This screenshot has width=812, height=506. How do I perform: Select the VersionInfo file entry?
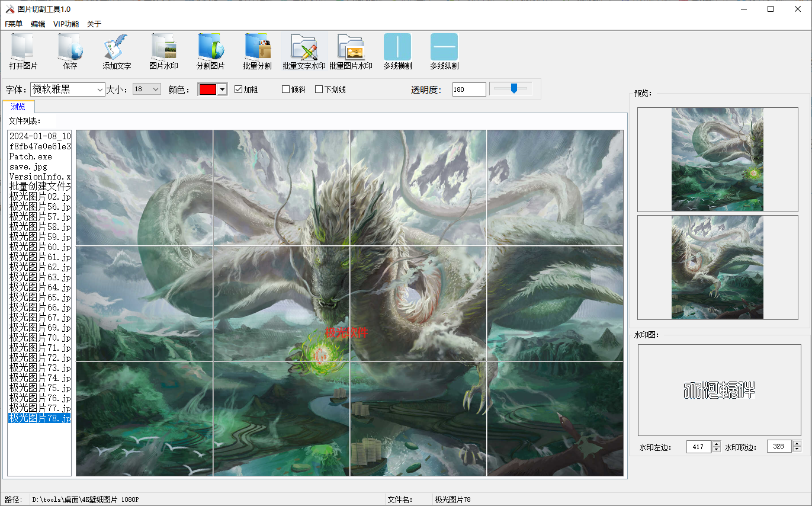(39, 177)
